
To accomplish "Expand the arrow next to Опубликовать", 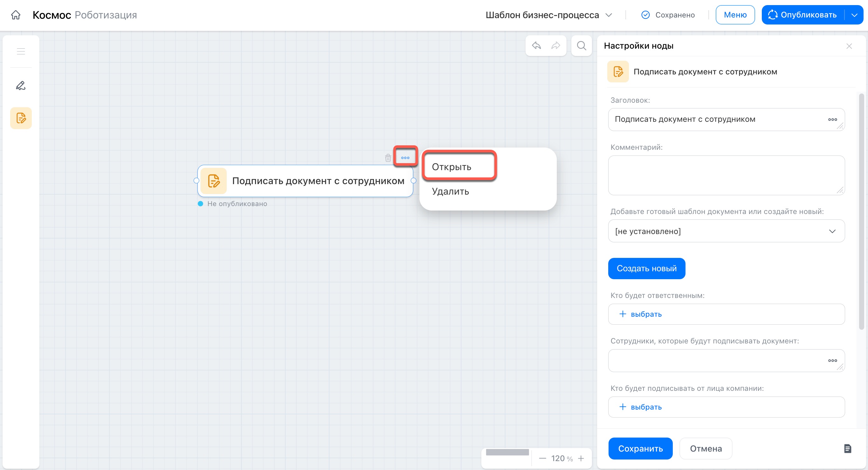I will tap(854, 15).
